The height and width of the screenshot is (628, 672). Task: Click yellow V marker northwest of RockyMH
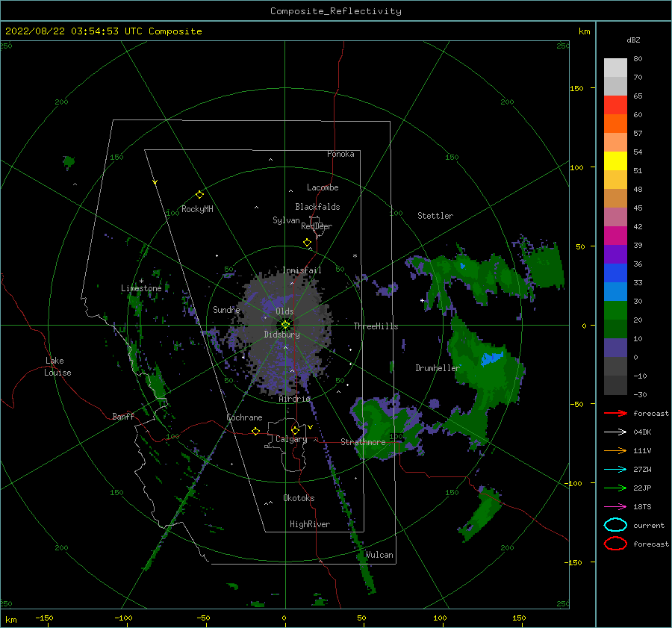155,182
